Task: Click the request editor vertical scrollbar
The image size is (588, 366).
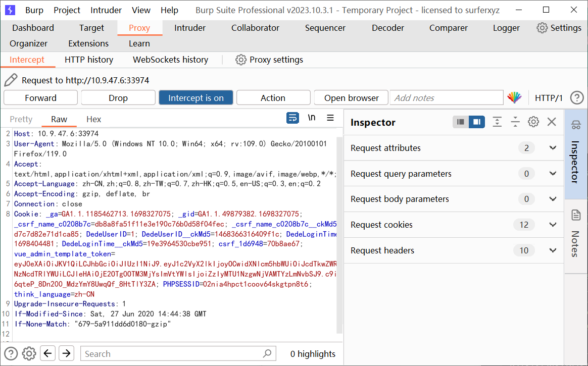Action: pyautogui.click(x=339, y=235)
